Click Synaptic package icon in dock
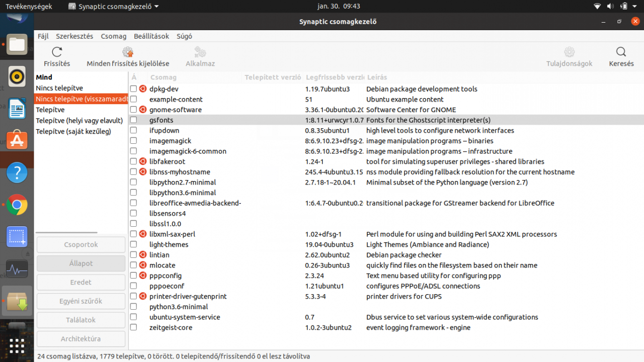This screenshot has height=362, width=644. tap(17, 301)
